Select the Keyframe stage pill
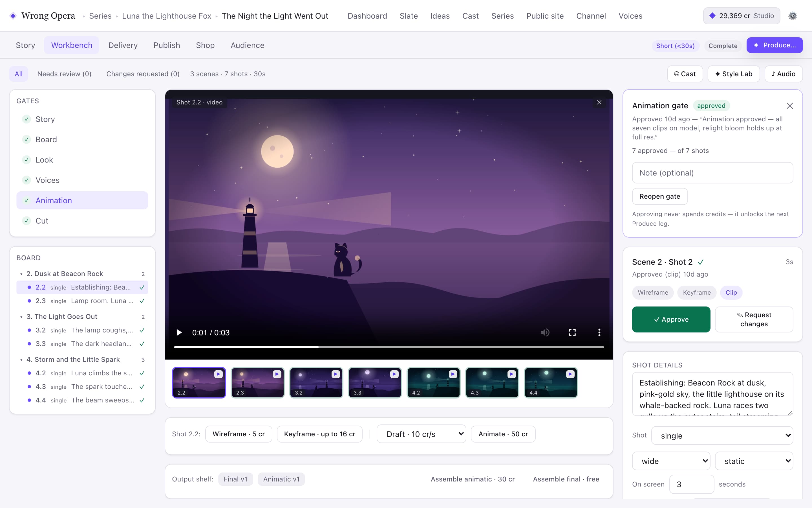 (x=697, y=292)
